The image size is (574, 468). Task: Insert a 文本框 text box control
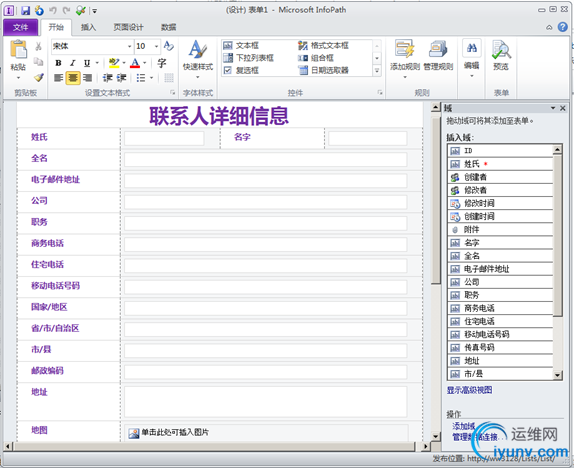click(241, 45)
